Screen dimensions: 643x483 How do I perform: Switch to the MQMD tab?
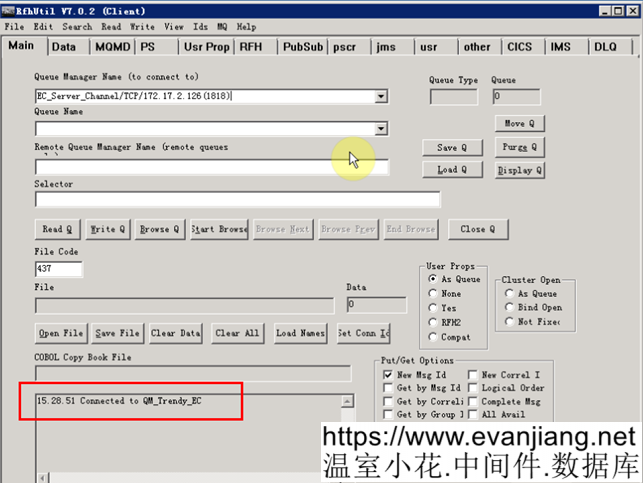tap(111, 46)
